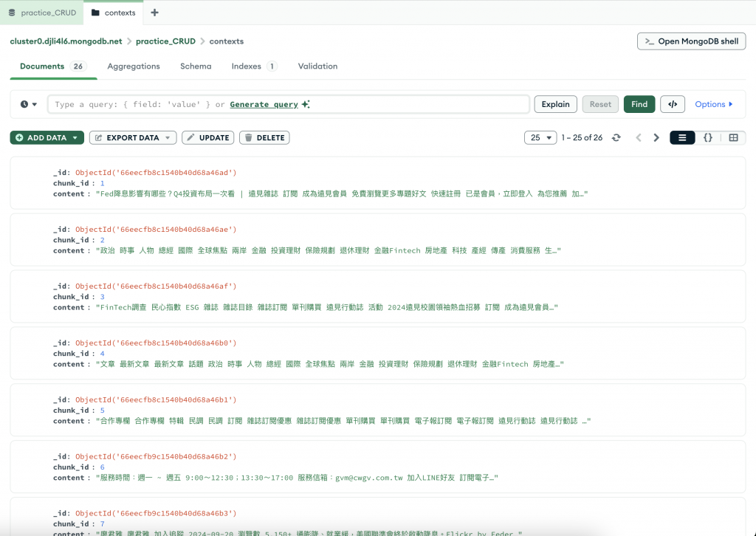Open query history clock dropdown
This screenshot has height=536, width=756.
tap(29, 104)
